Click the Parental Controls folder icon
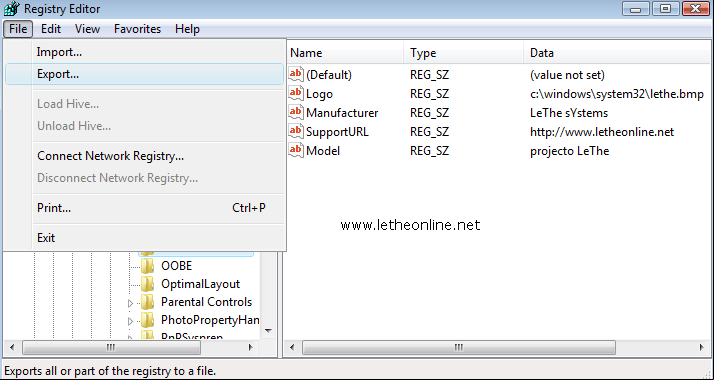This screenshot has width=714, height=380. click(147, 302)
